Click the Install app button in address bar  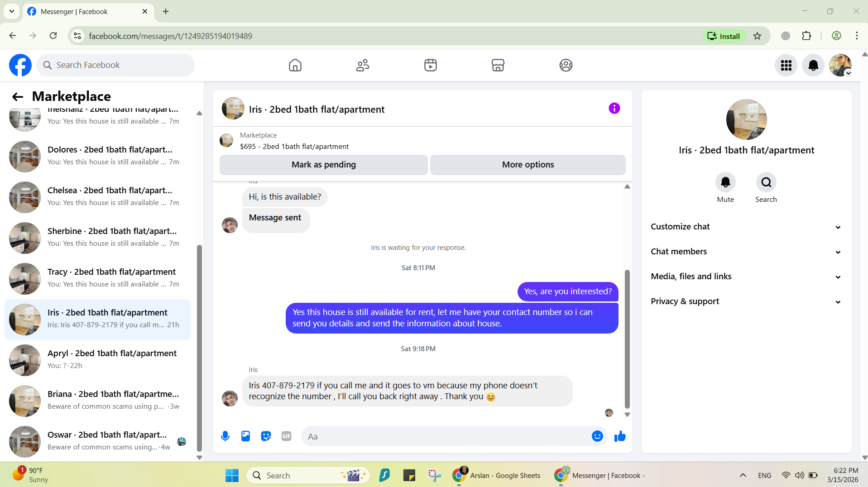click(x=724, y=36)
